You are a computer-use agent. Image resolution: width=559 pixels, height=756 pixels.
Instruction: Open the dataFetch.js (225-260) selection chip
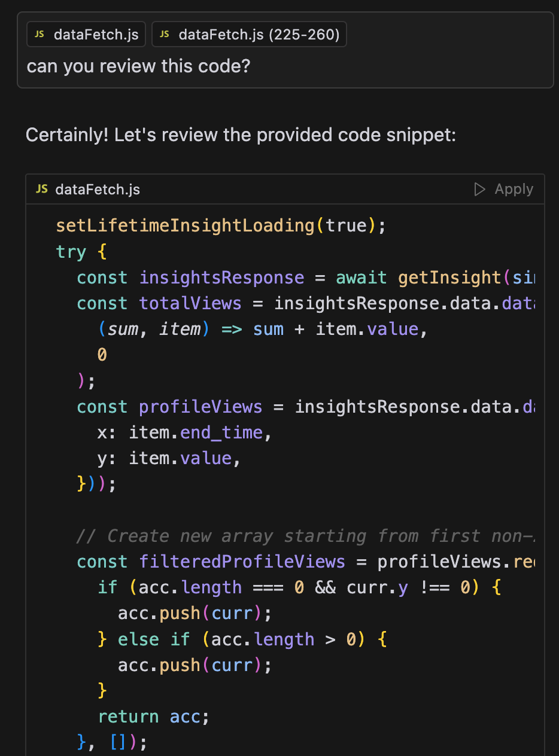249,35
